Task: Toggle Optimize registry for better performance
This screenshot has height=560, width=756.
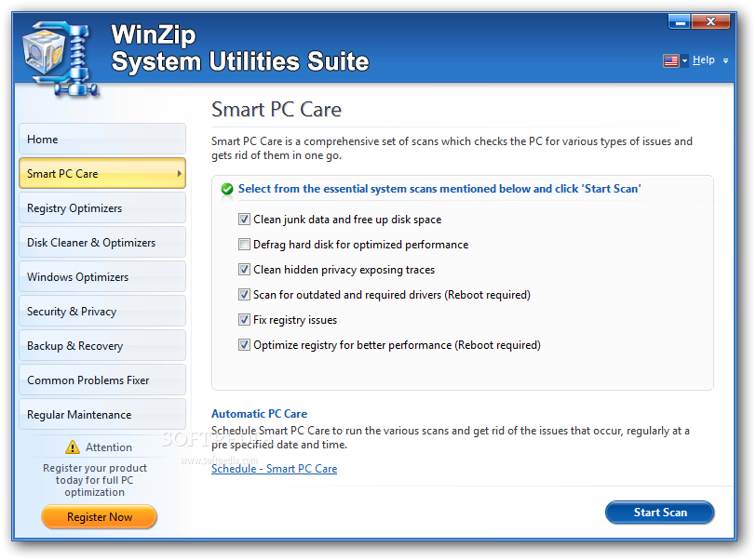Action: pos(244,344)
